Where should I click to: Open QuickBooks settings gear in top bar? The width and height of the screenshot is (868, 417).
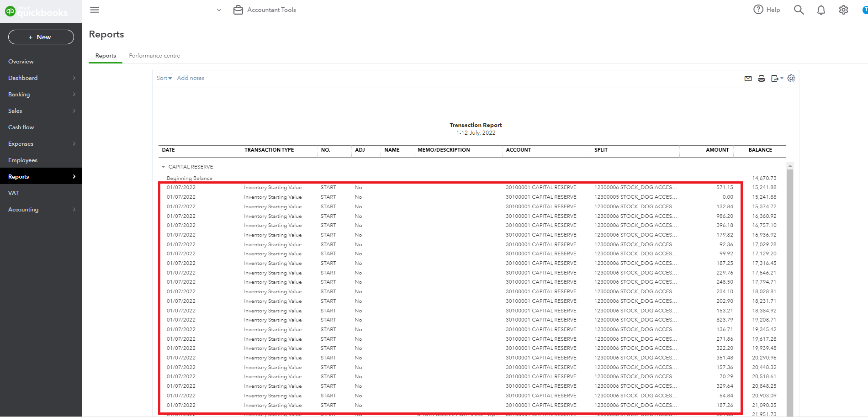pyautogui.click(x=843, y=10)
